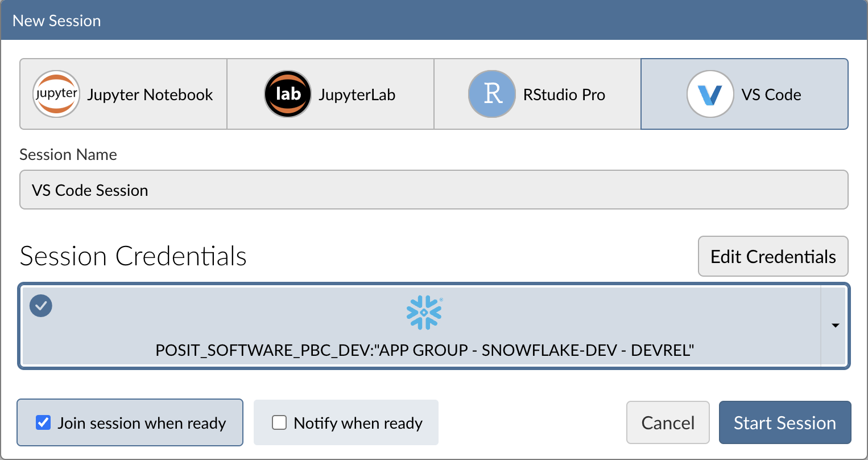Viewport: 868px width, 460px height.
Task: Click the blue VS Code 'V' icon
Action: 710,94
